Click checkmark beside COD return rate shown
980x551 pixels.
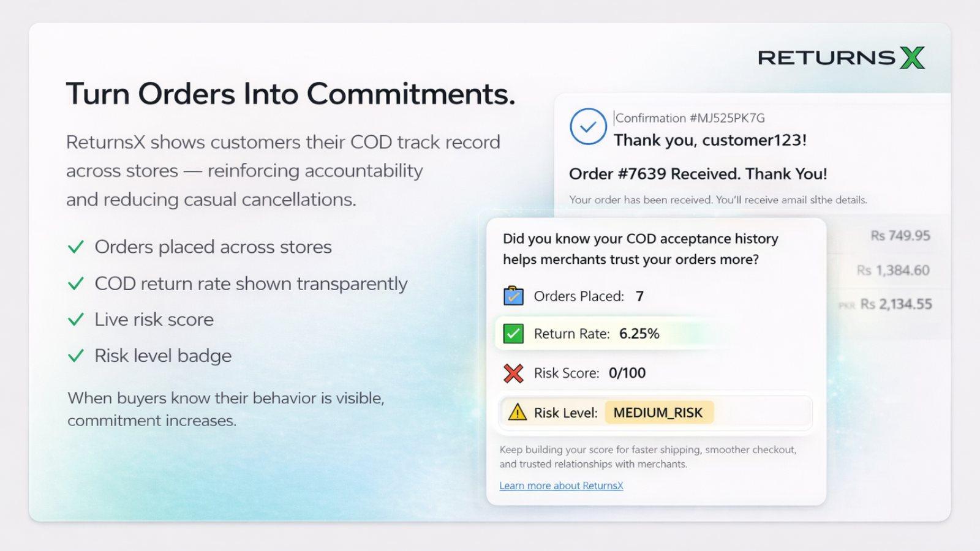(76, 283)
